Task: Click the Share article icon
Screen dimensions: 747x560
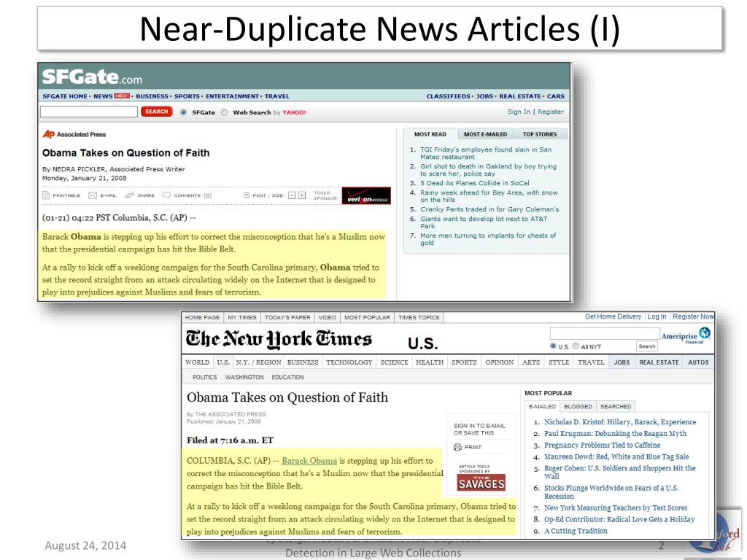Action: (130, 195)
